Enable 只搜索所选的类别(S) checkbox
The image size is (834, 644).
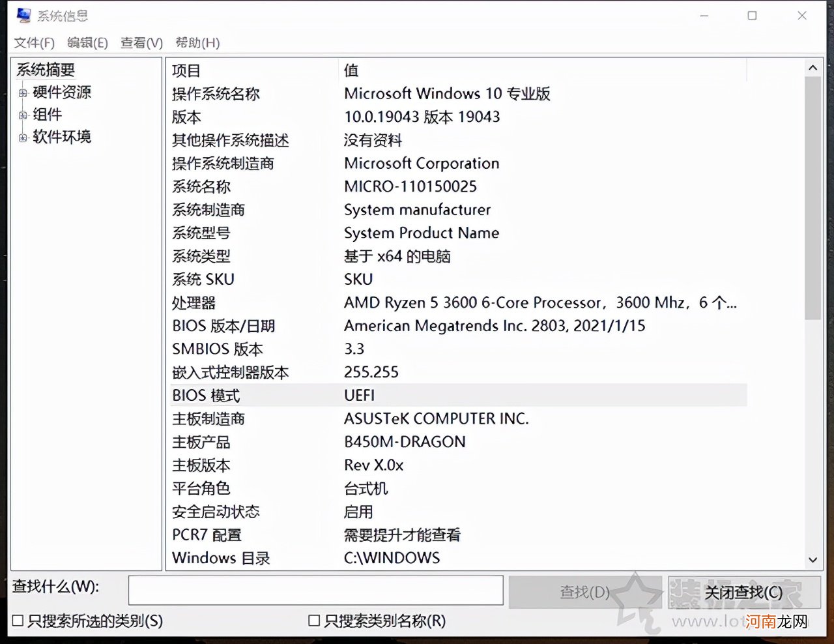[18, 621]
